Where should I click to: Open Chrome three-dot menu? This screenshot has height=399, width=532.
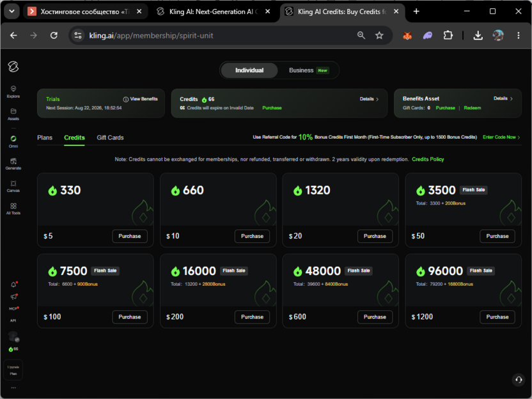518,35
